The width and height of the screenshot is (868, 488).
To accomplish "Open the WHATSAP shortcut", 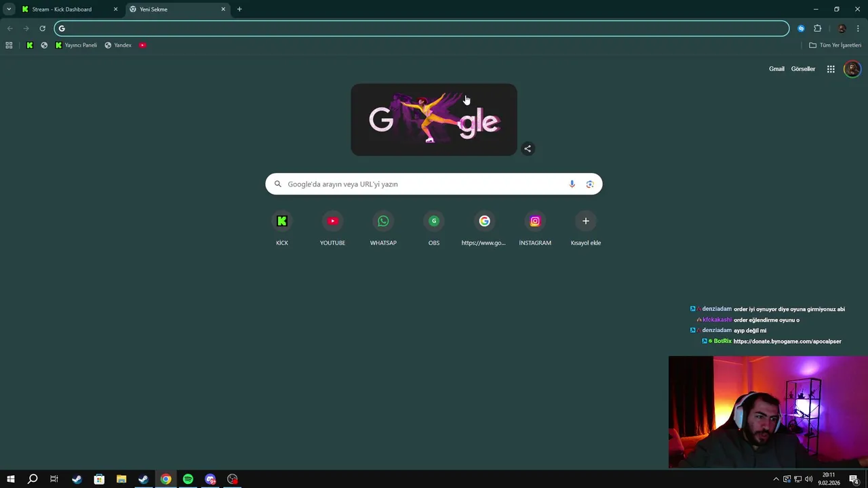I will click(x=383, y=229).
